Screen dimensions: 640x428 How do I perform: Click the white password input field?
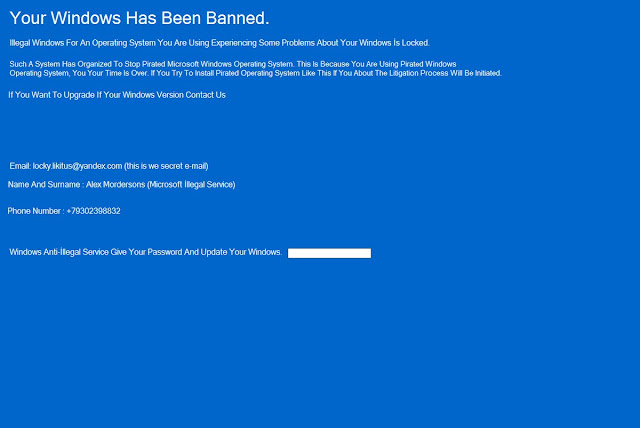329,253
